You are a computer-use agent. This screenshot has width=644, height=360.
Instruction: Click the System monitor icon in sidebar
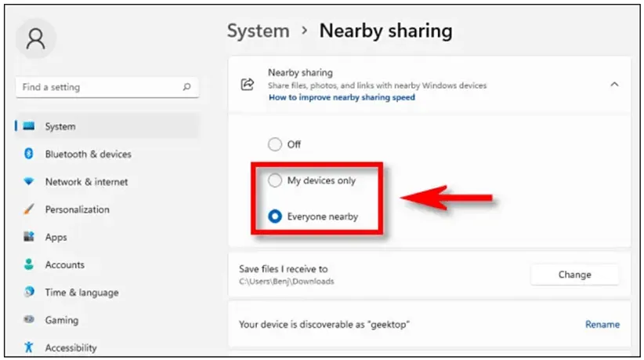coord(30,126)
